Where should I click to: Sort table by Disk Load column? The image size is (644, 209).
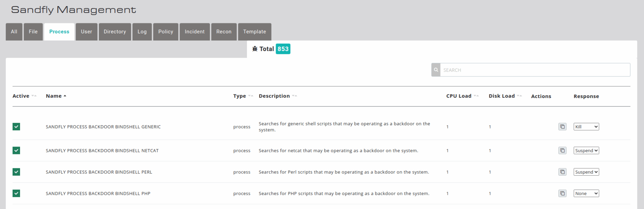pos(505,96)
